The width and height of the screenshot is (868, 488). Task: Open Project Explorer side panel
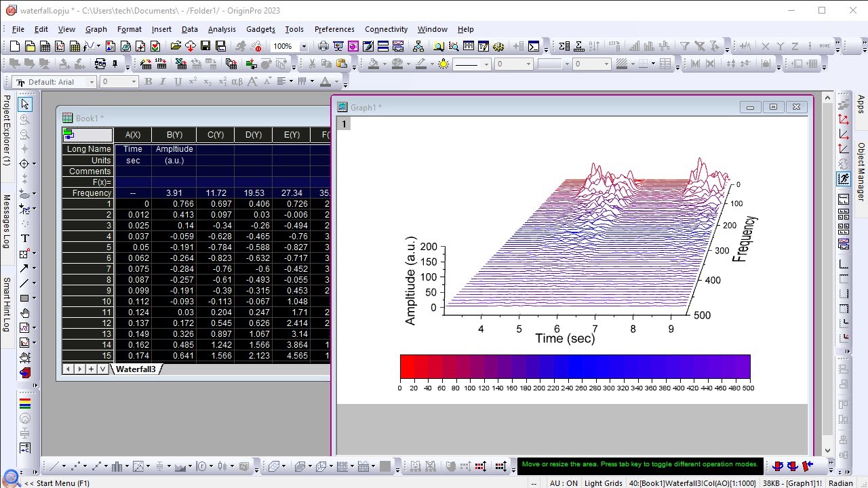tap(6, 130)
